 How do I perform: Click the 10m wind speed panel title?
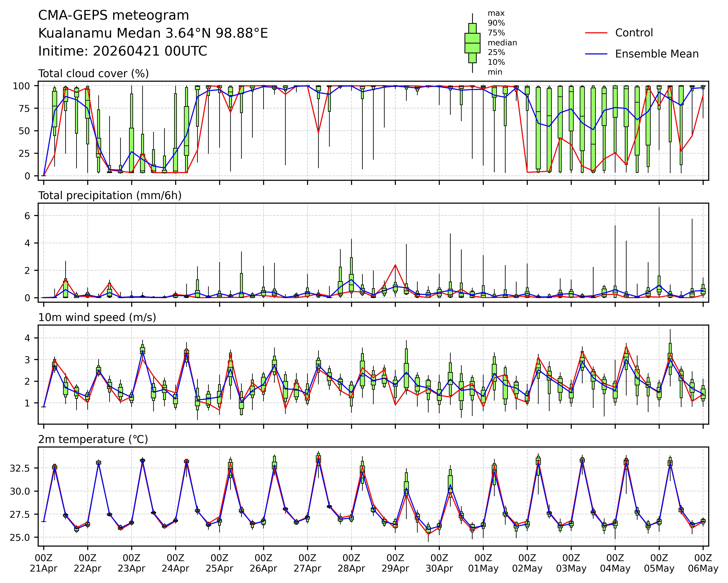(97, 318)
